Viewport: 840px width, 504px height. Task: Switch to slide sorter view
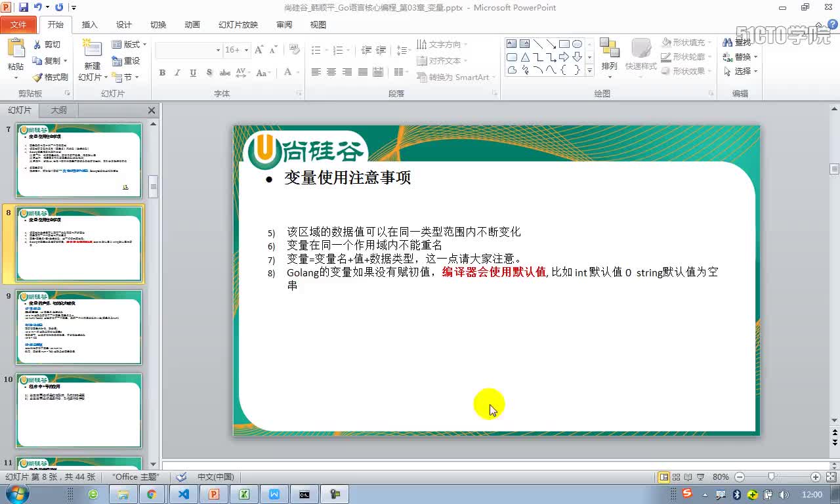click(676, 477)
